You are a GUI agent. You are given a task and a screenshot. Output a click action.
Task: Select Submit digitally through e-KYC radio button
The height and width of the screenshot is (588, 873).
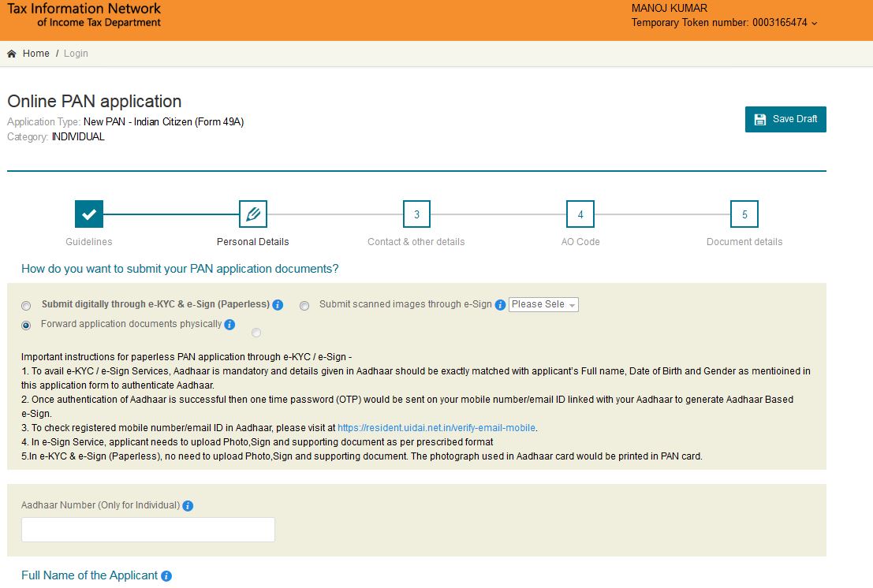tap(27, 306)
